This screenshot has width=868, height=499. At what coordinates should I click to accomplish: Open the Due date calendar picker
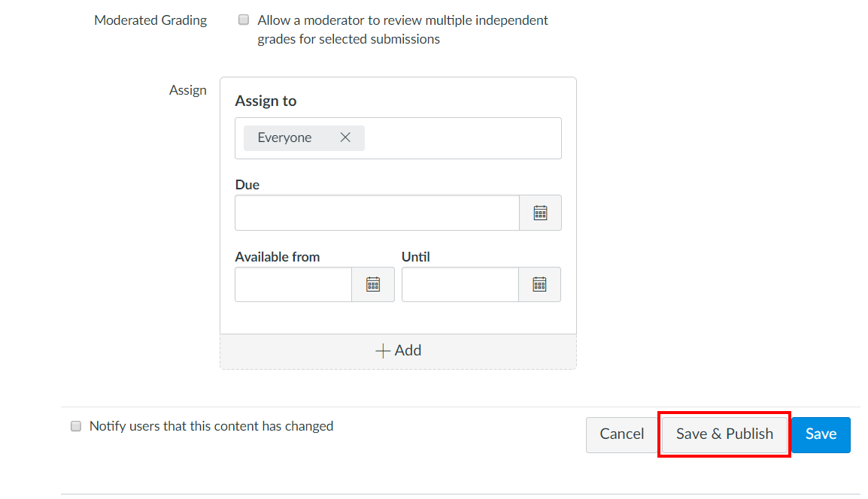[x=540, y=212]
